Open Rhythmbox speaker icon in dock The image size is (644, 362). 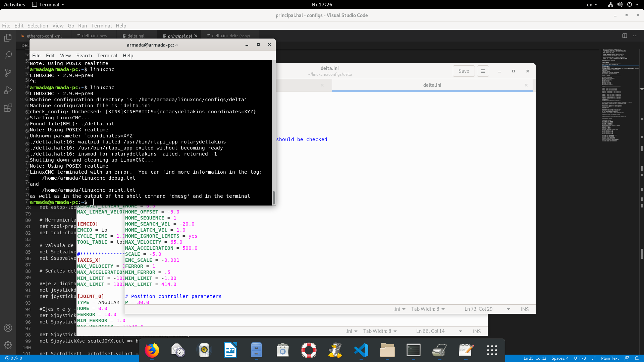coord(204,351)
